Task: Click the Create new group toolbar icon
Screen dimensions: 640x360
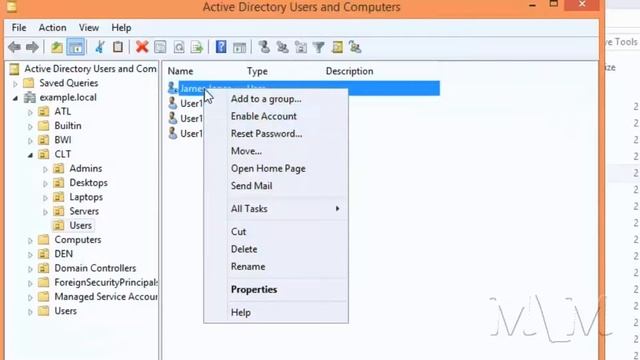Action: [x=282, y=47]
